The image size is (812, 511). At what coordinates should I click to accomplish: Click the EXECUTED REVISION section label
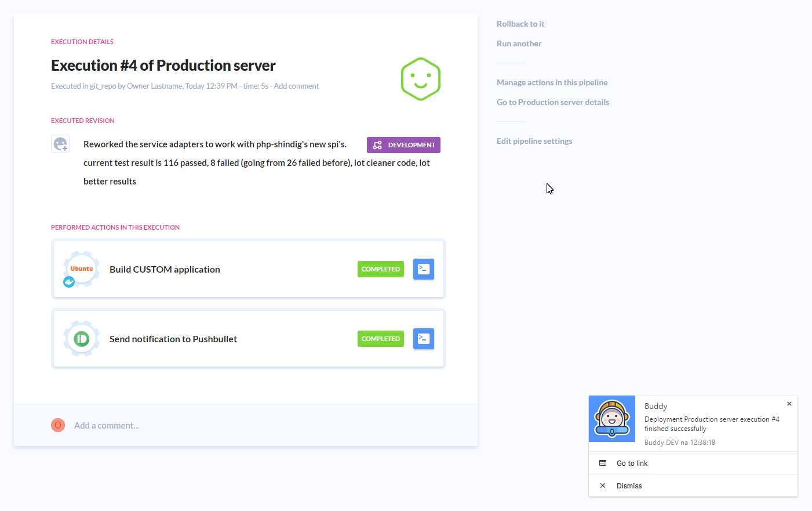[x=83, y=121]
